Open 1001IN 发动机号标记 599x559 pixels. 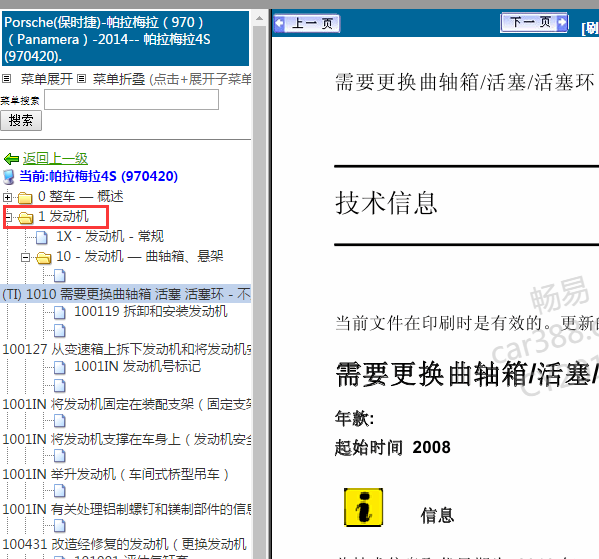(138, 366)
